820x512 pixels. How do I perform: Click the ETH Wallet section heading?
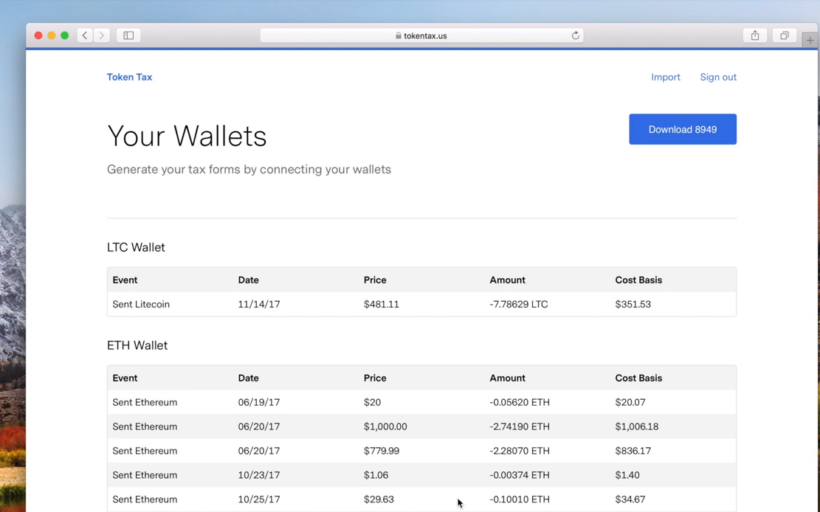[137, 345]
